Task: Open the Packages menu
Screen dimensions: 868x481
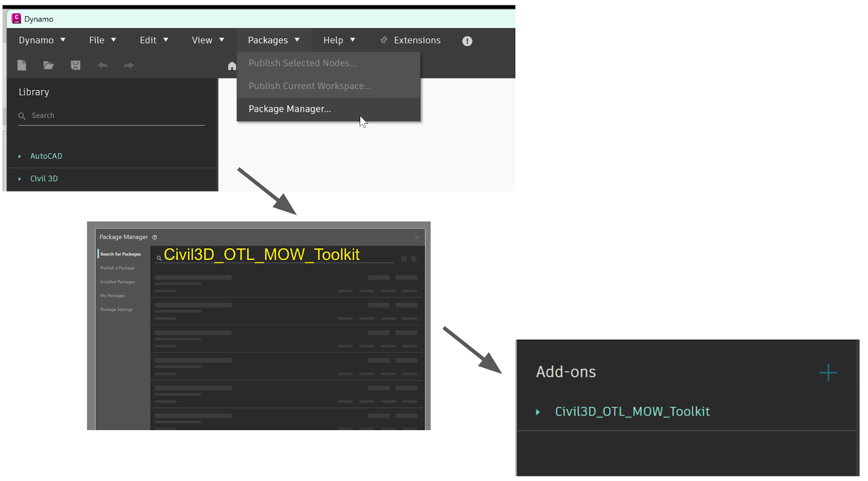Action: pyautogui.click(x=274, y=40)
